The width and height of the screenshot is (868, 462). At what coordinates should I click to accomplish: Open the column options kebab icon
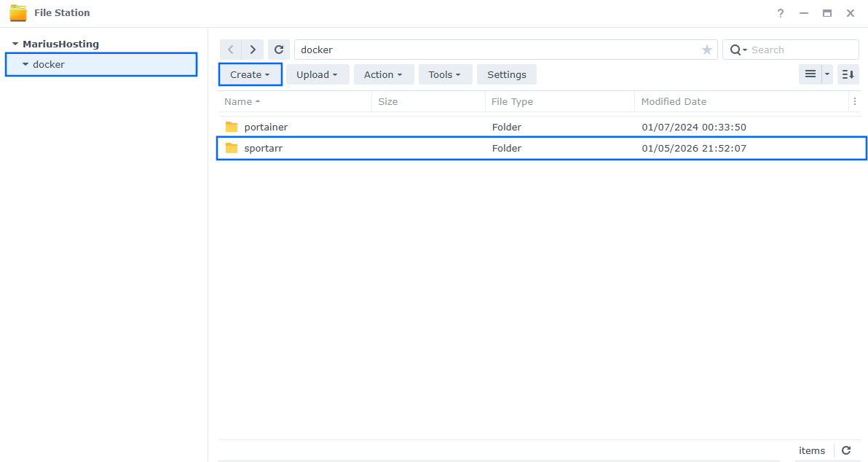[x=854, y=101]
